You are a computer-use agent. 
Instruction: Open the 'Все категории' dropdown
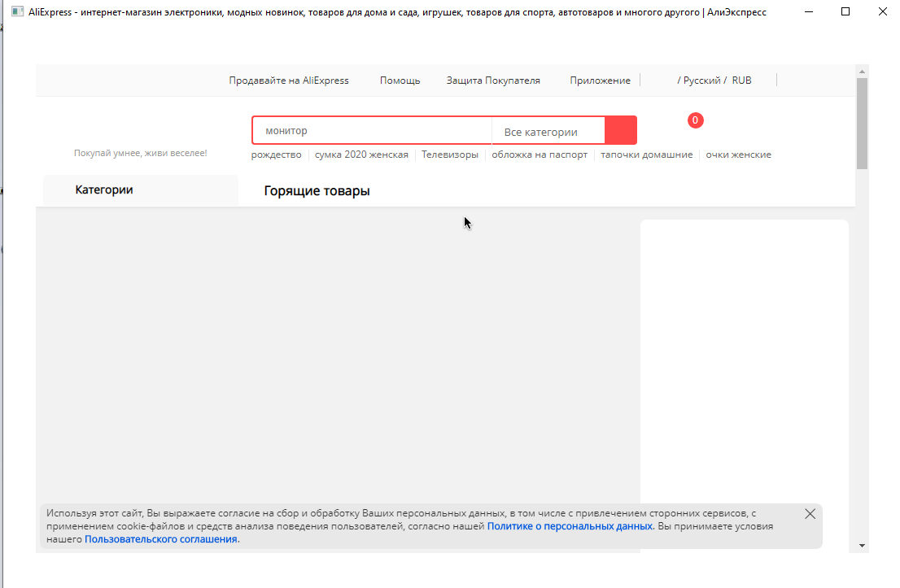click(x=548, y=132)
